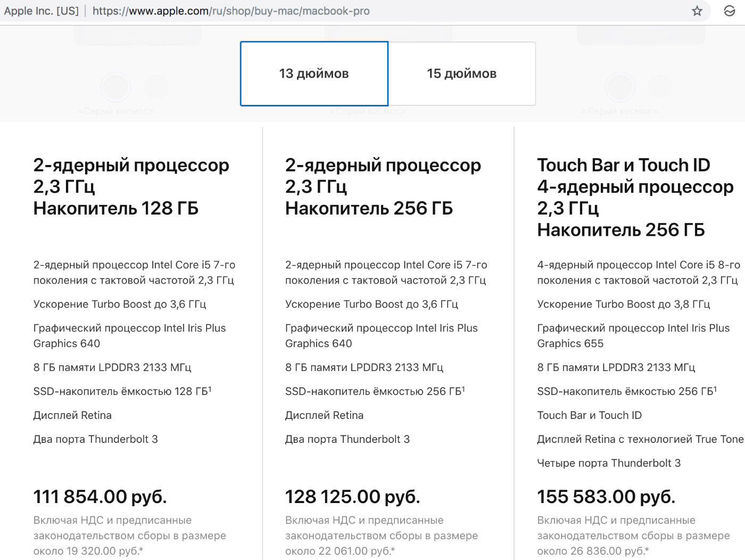Click the tax note около 22 061.00 руб.
Screen dimensions: 745x560
pyautogui.click(x=340, y=551)
